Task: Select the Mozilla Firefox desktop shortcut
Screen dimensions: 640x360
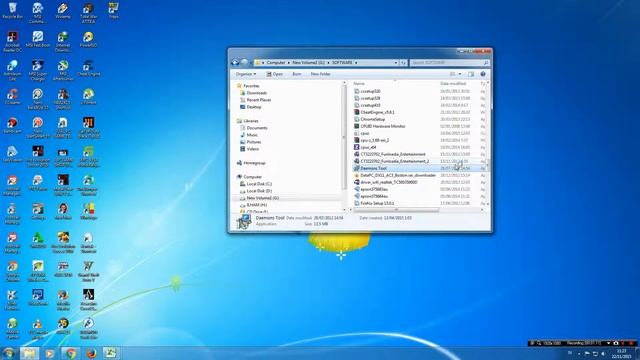Action: point(63,300)
